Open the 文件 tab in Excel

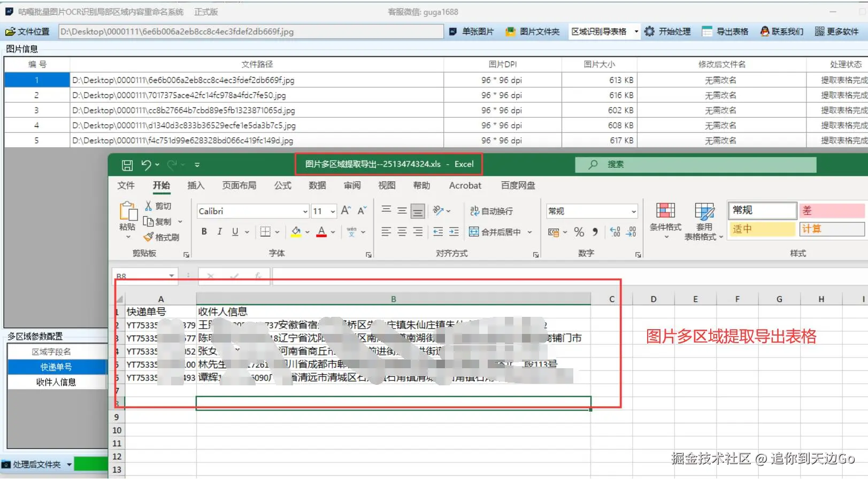pyautogui.click(x=126, y=185)
